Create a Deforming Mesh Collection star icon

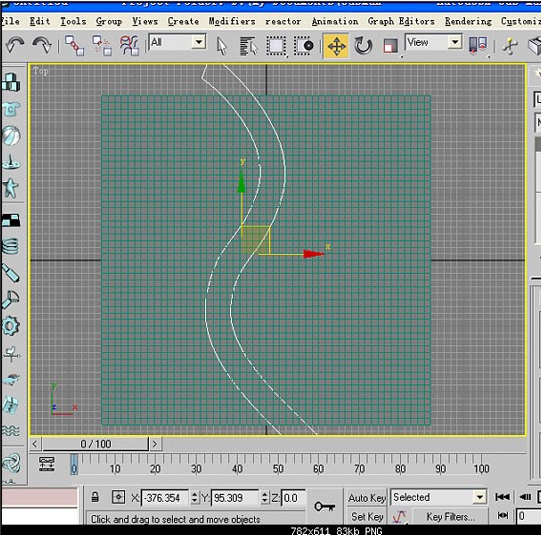pyautogui.click(x=10, y=188)
